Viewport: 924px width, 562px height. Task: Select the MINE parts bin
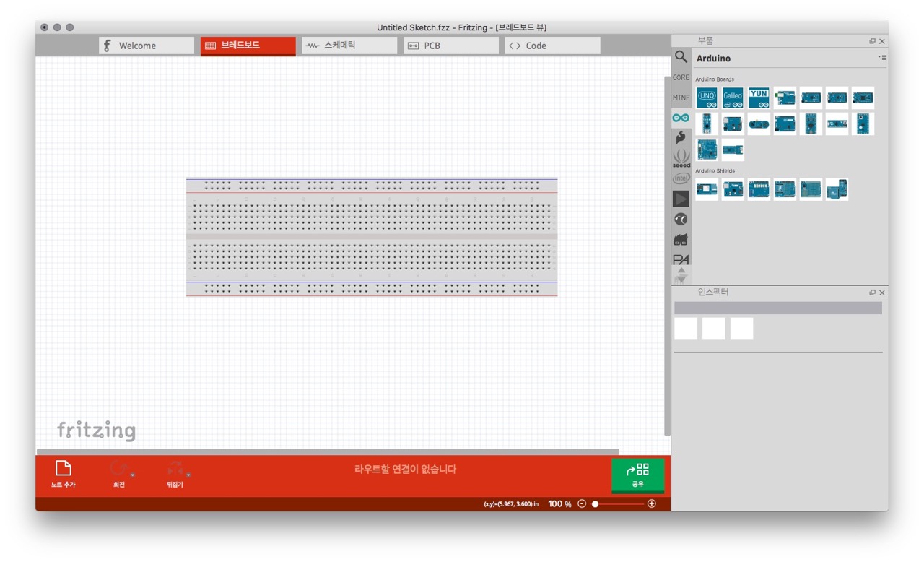click(x=681, y=98)
